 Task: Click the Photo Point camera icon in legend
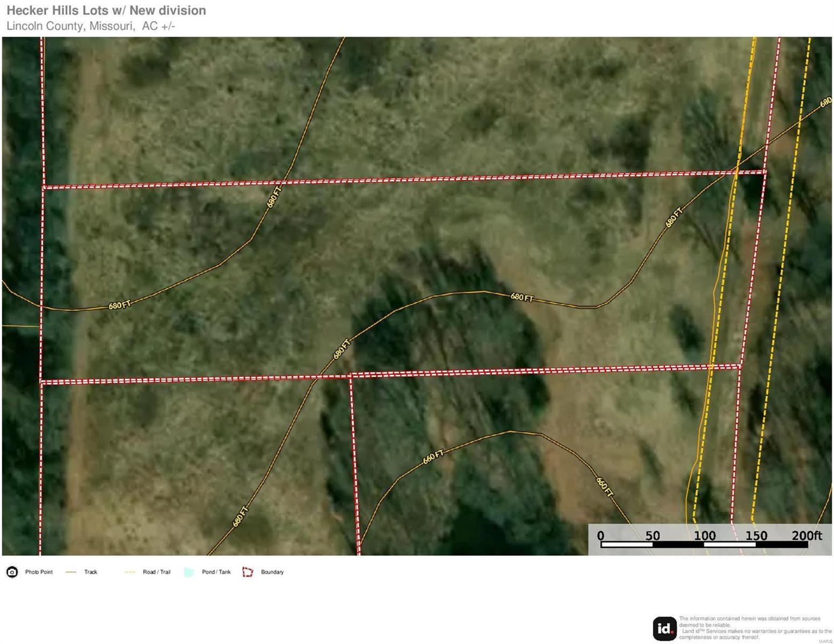tap(12, 572)
